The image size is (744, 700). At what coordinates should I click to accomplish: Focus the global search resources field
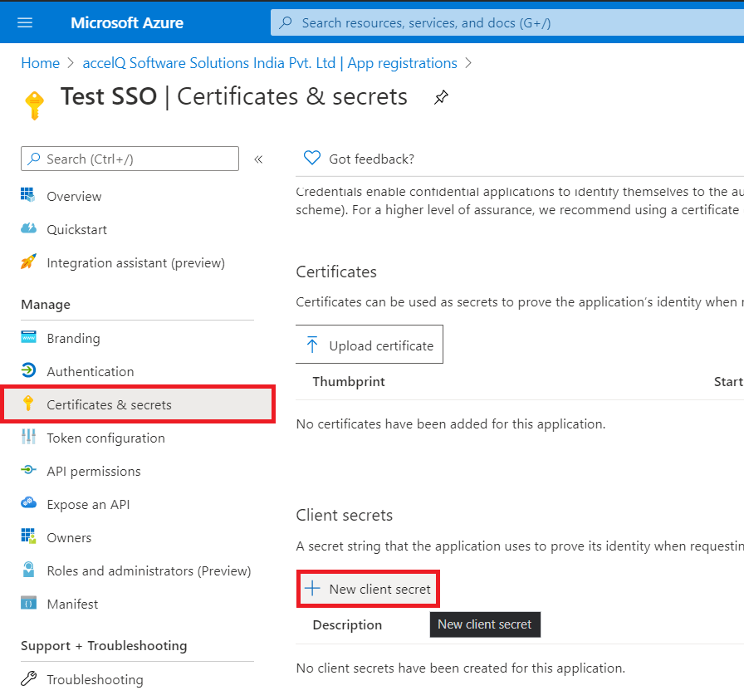click(507, 22)
